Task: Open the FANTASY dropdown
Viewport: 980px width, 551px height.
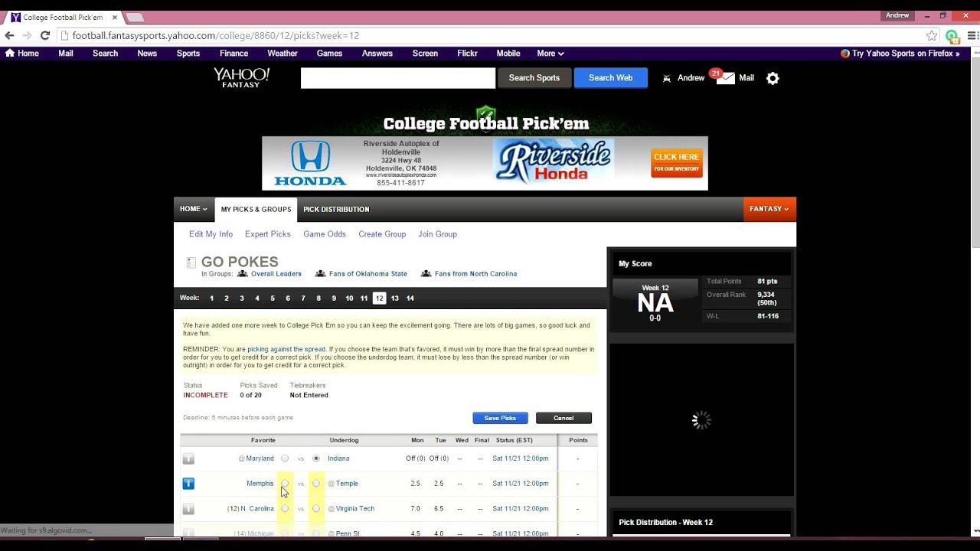Action: pyautogui.click(x=769, y=209)
